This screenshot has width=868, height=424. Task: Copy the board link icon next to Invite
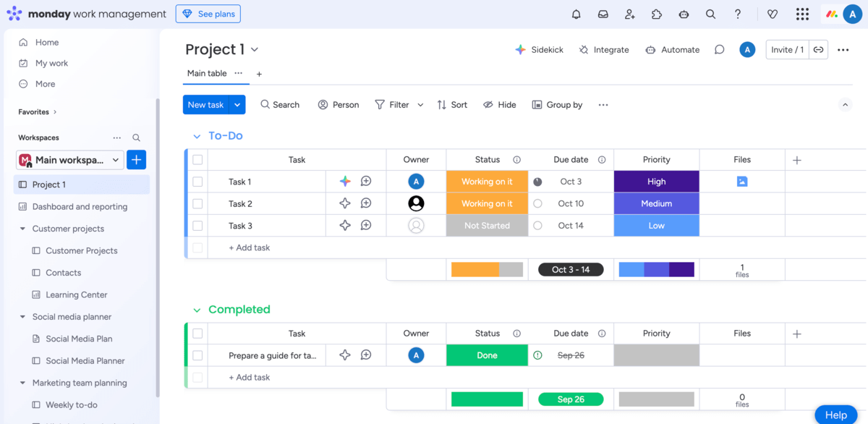[818, 49]
